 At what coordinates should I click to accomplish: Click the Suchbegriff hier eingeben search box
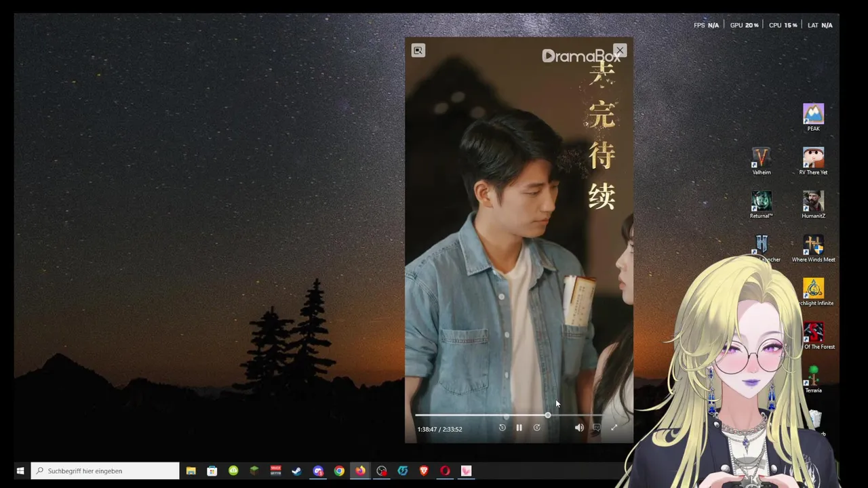(105, 470)
